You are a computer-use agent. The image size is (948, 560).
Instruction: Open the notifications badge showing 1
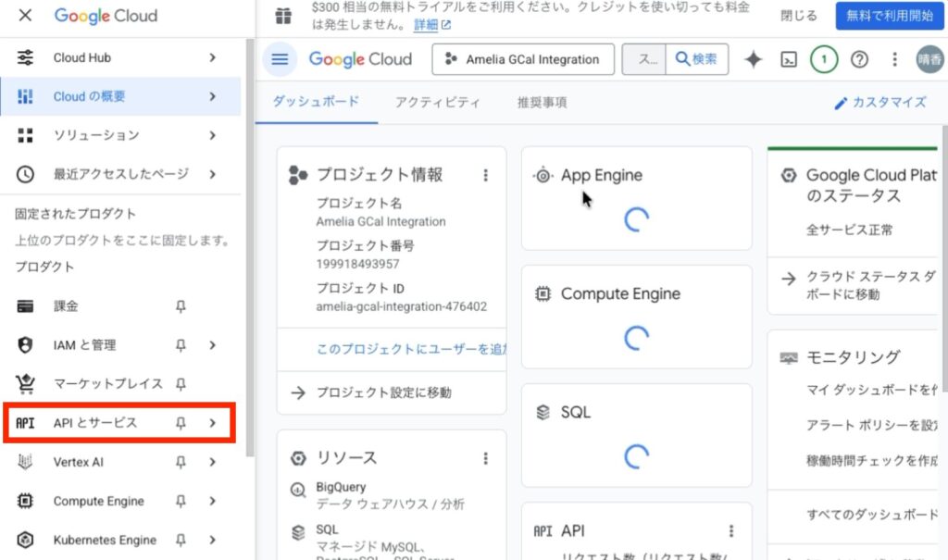pos(824,59)
